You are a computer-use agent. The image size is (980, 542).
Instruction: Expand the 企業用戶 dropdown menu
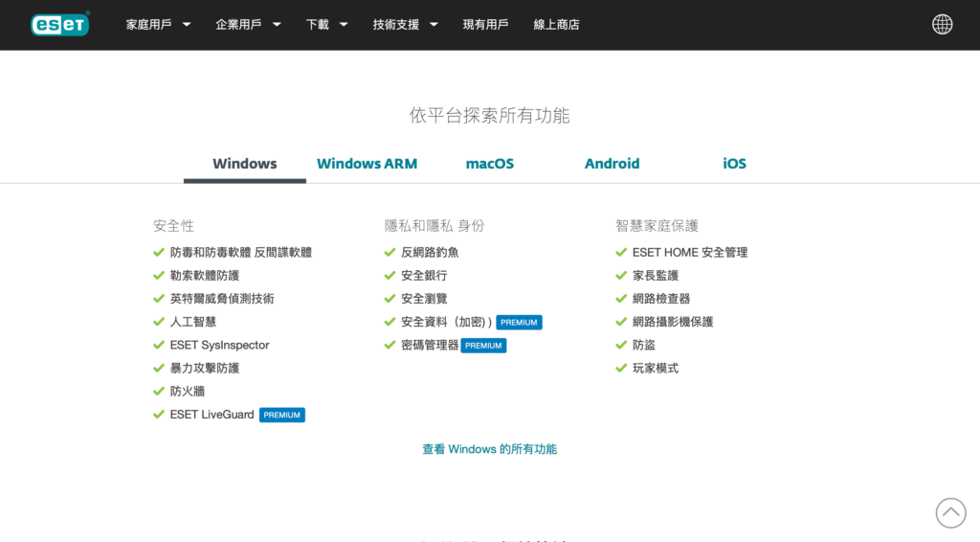(248, 24)
